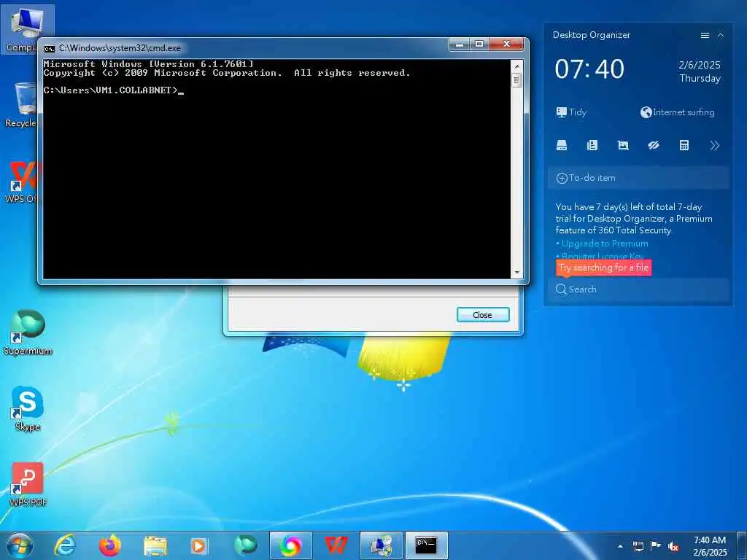This screenshot has width=747, height=560.
Task: Click the Close button in background dialog
Action: pyautogui.click(x=483, y=315)
